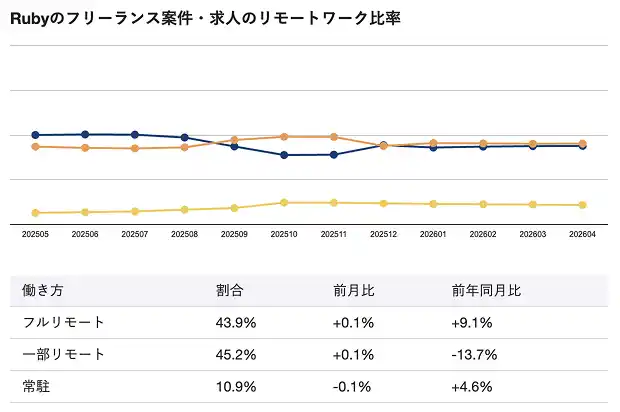This screenshot has height=412, width=620.
Task: Select the 一部リモート row label
Action: click(x=63, y=355)
